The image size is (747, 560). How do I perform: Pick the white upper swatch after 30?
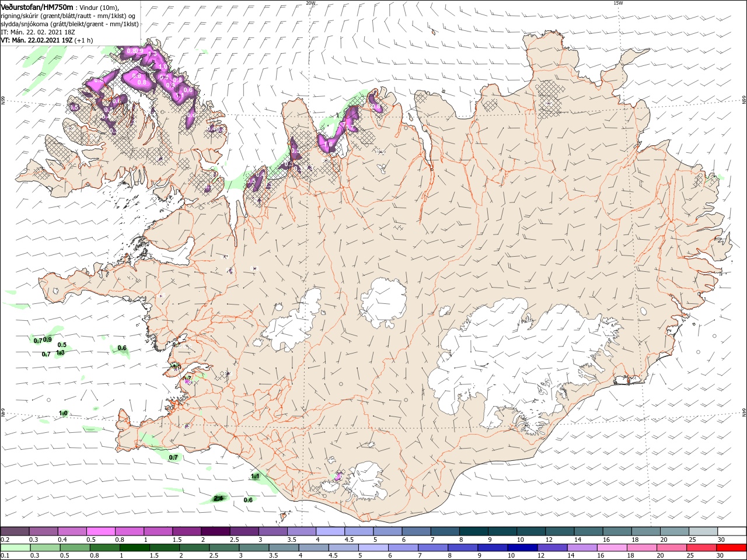[x=731, y=531]
